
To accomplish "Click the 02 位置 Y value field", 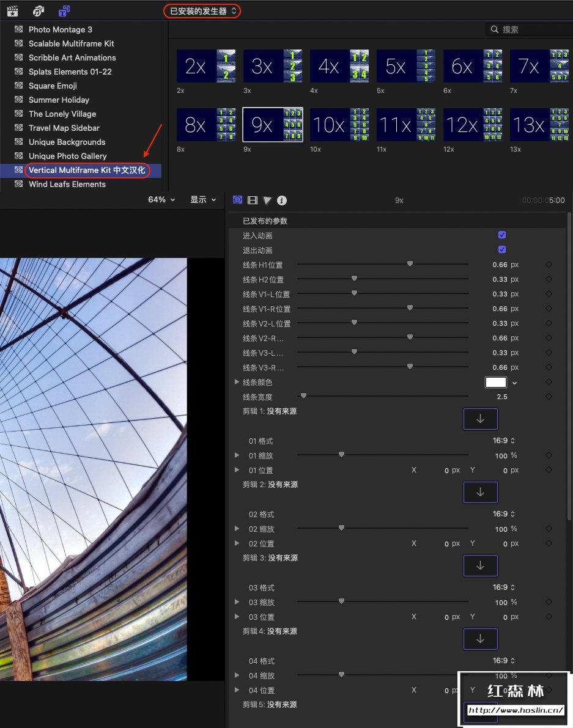I will 506,543.
